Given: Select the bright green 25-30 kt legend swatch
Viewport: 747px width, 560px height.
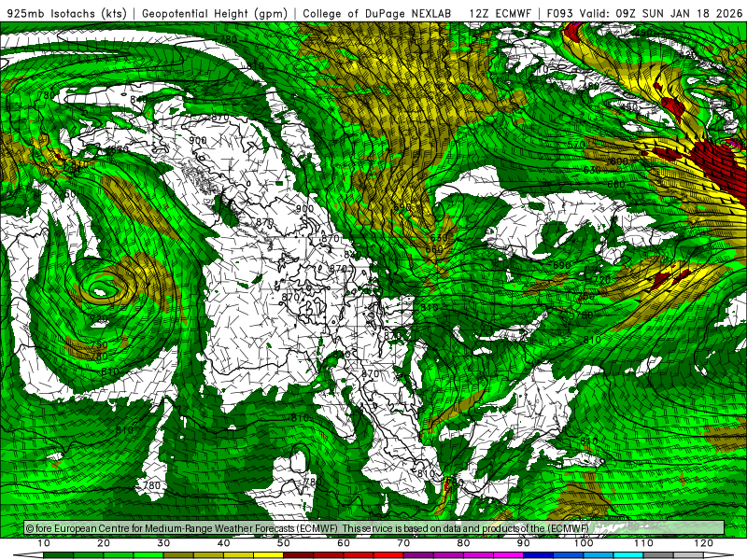Looking at the screenshot, I should pos(148,555).
